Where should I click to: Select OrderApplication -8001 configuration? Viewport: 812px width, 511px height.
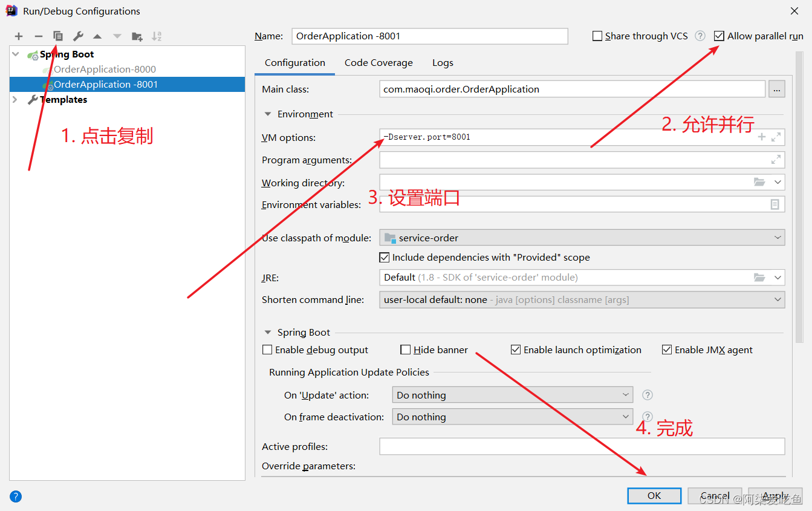pyautogui.click(x=127, y=85)
